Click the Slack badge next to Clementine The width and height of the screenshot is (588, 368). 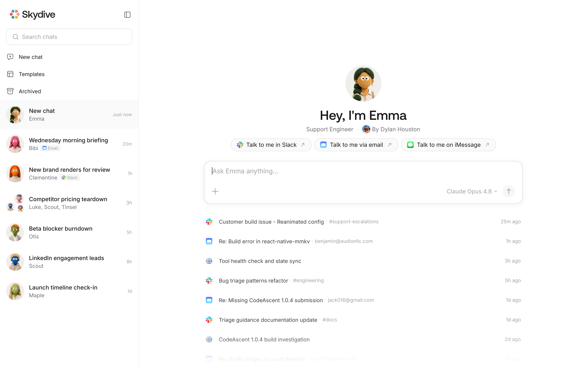point(70,178)
